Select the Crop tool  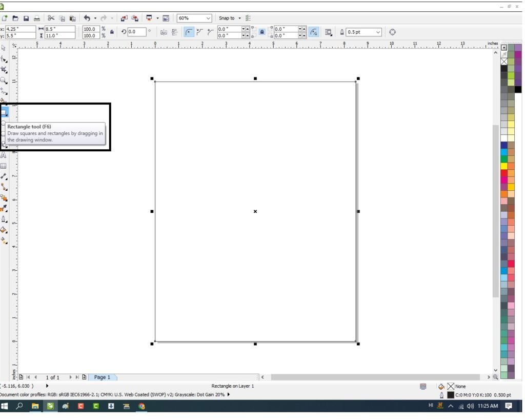click(4, 70)
